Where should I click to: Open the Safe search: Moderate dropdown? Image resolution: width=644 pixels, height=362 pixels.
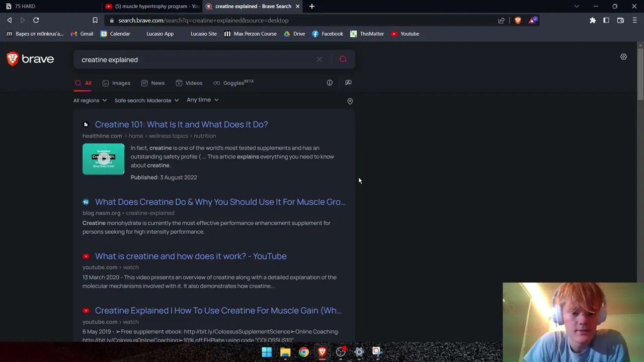pyautogui.click(x=146, y=100)
